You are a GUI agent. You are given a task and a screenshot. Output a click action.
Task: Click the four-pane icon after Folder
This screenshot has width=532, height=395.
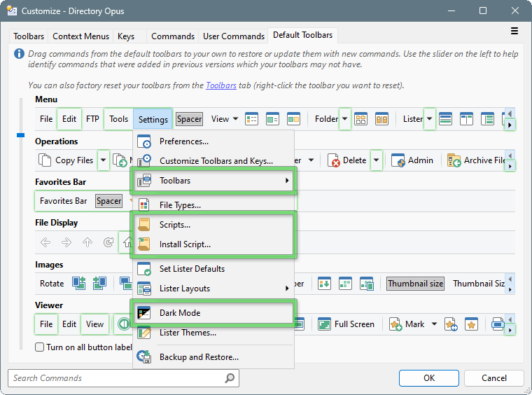360,119
